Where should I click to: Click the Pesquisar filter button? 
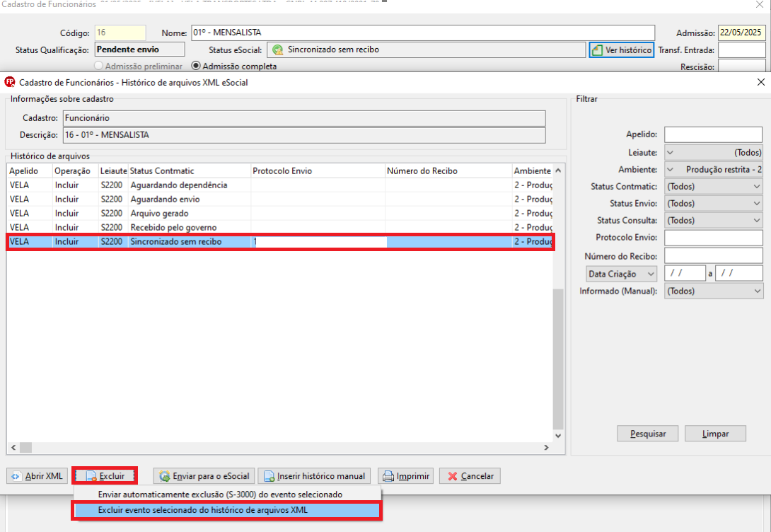point(648,434)
